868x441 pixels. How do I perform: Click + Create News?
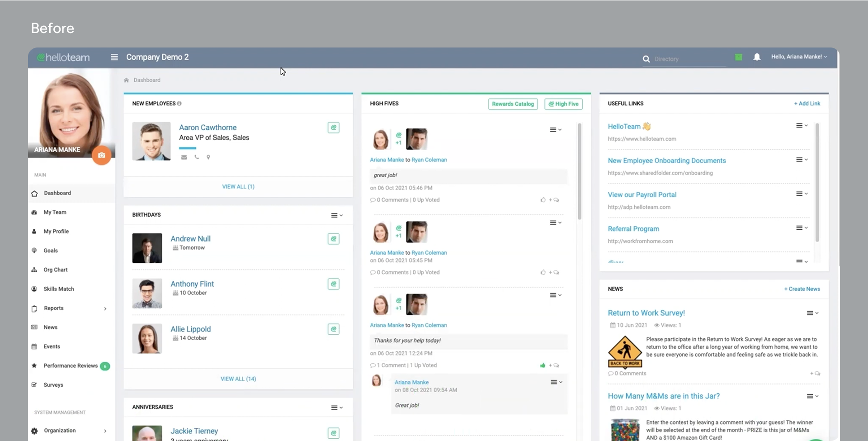click(802, 289)
